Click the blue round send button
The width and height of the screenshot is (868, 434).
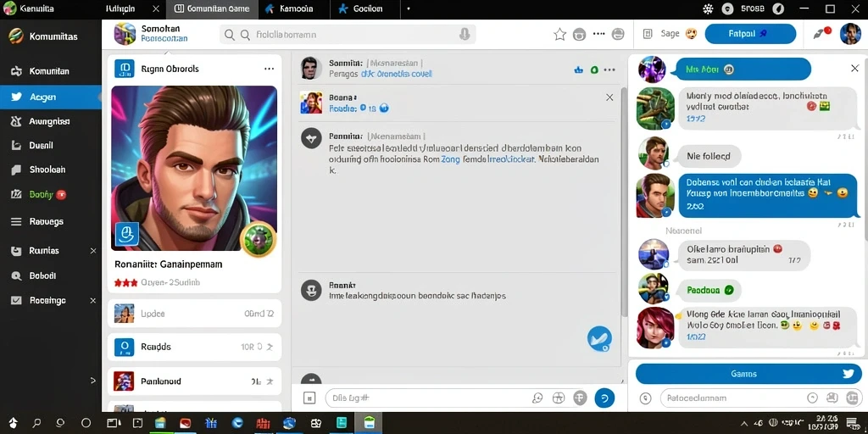pos(604,398)
